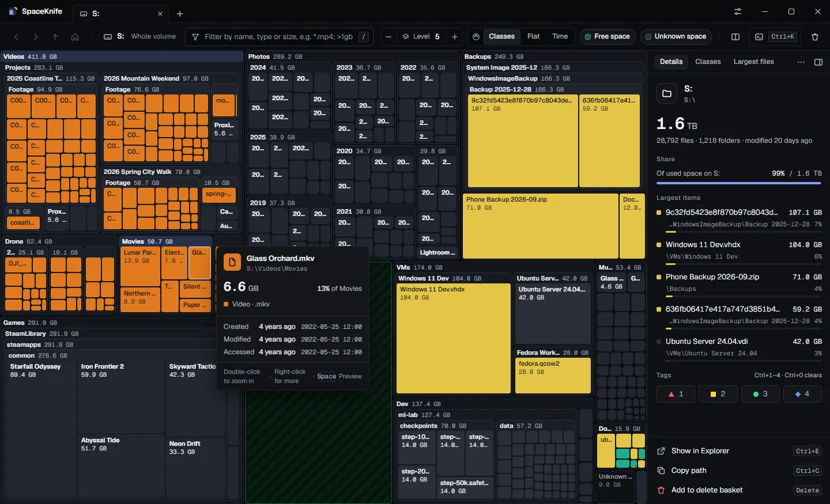Screen dimensions: 830x504
Task: Select Ubuntu Server 24.04.vdi in Largest items
Action: (740, 347)
